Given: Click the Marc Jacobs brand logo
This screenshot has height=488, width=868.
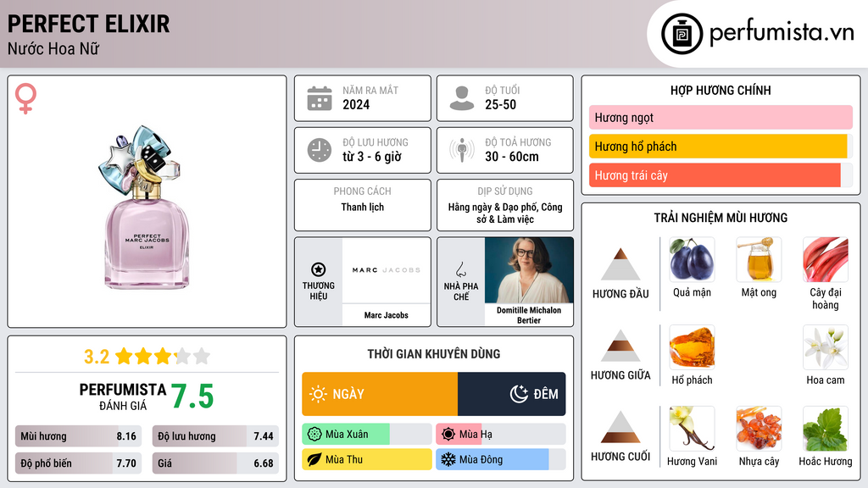Looking at the screenshot, I should point(386,270).
